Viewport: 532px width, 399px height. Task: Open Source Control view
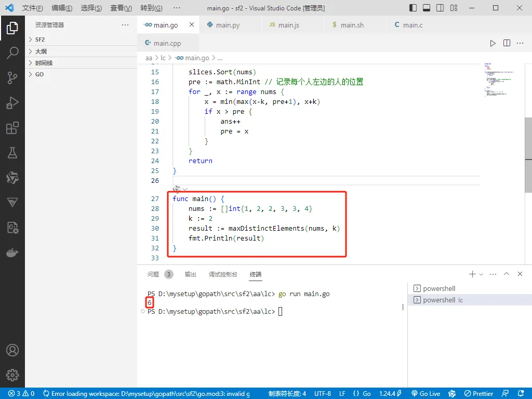pos(12,78)
